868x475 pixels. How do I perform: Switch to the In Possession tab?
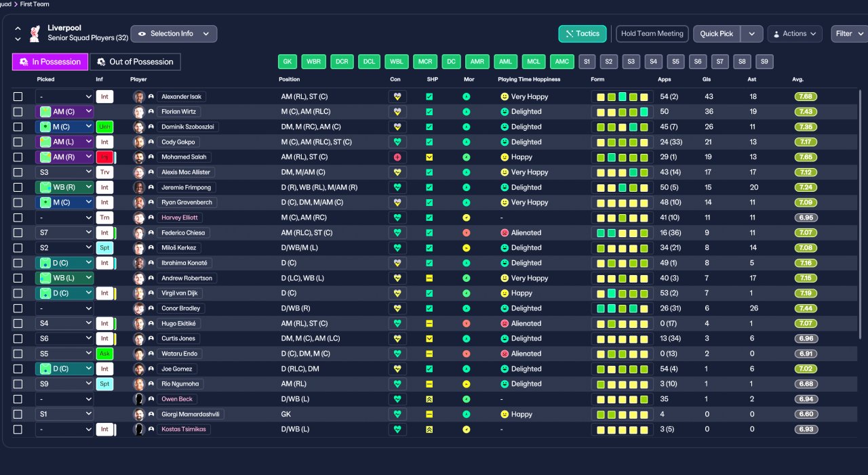[50, 62]
